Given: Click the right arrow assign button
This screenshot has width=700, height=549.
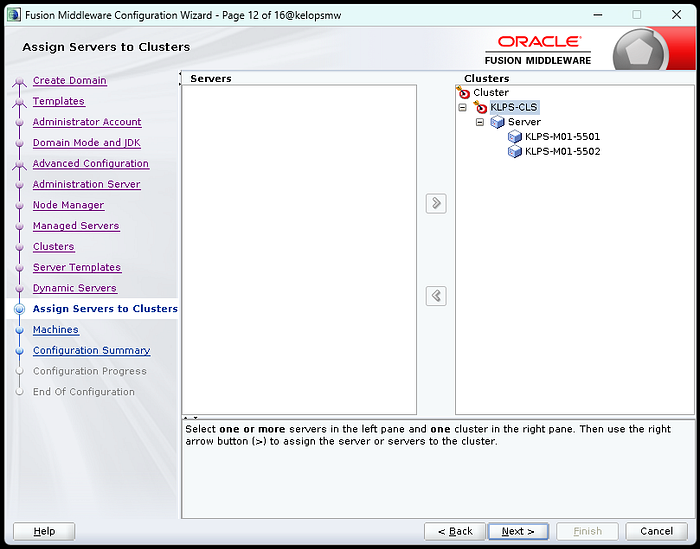Looking at the screenshot, I should click(x=436, y=204).
